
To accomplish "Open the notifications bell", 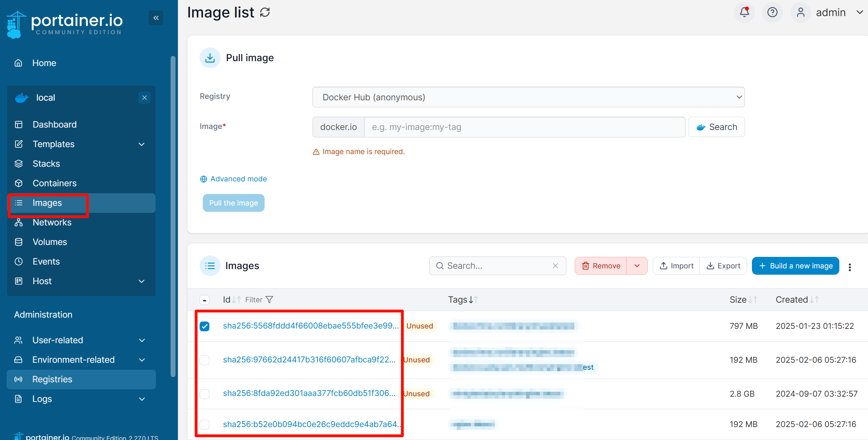I will (x=744, y=13).
